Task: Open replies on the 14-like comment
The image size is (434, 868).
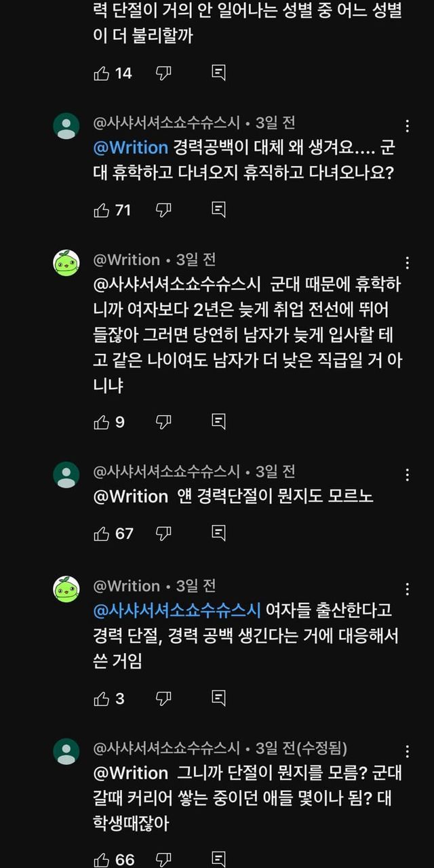Action: [218, 73]
